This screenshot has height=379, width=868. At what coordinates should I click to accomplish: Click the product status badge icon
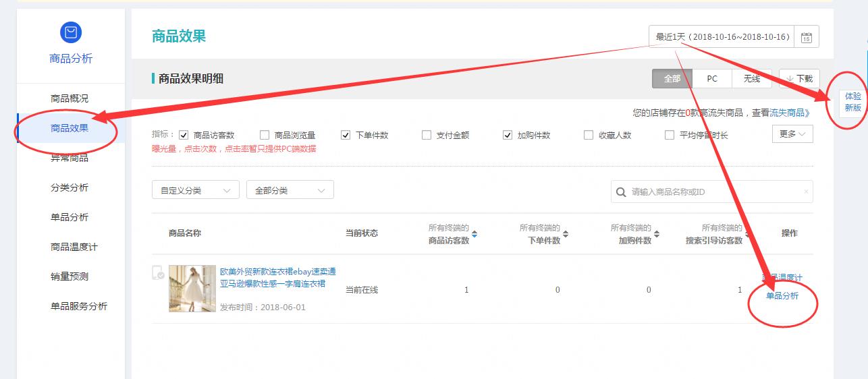tap(158, 272)
